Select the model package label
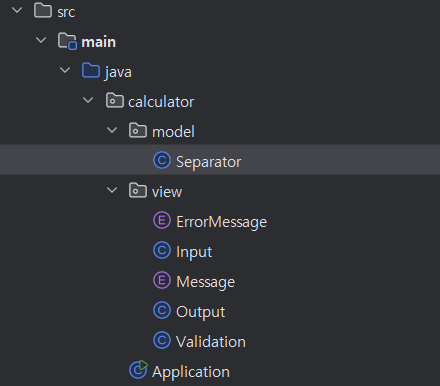 173,132
